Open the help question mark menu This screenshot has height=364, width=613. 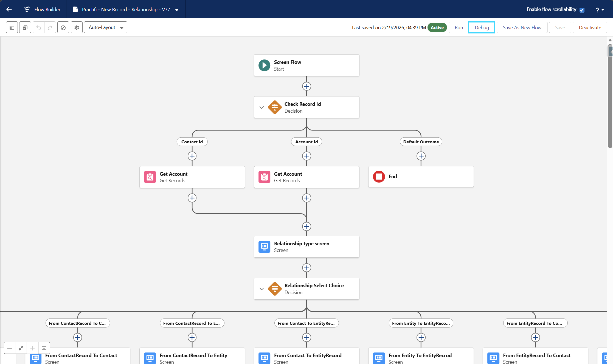click(x=600, y=10)
